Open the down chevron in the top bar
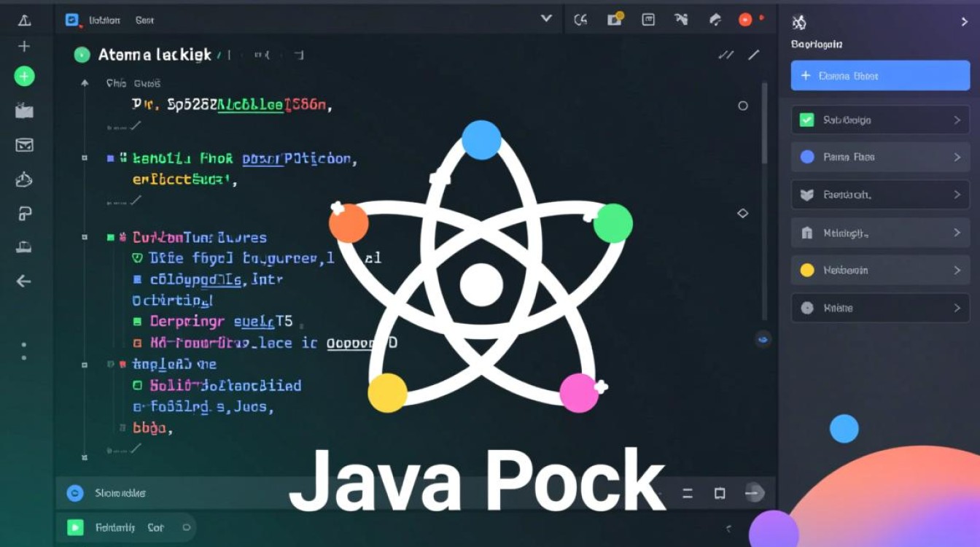The image size is (980, 547). click(x=546, y=19)
